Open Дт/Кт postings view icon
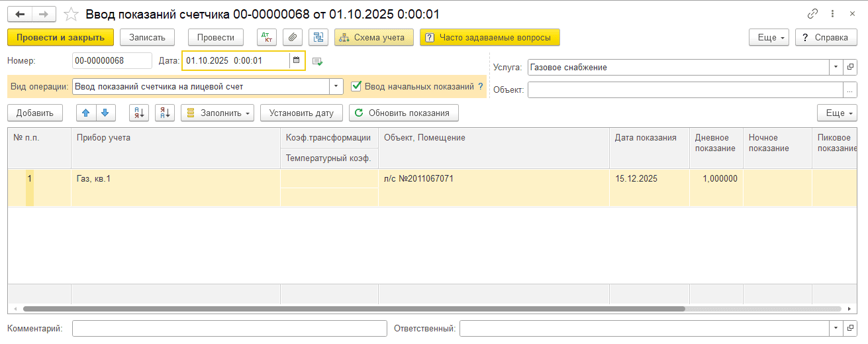 (266, 37)
